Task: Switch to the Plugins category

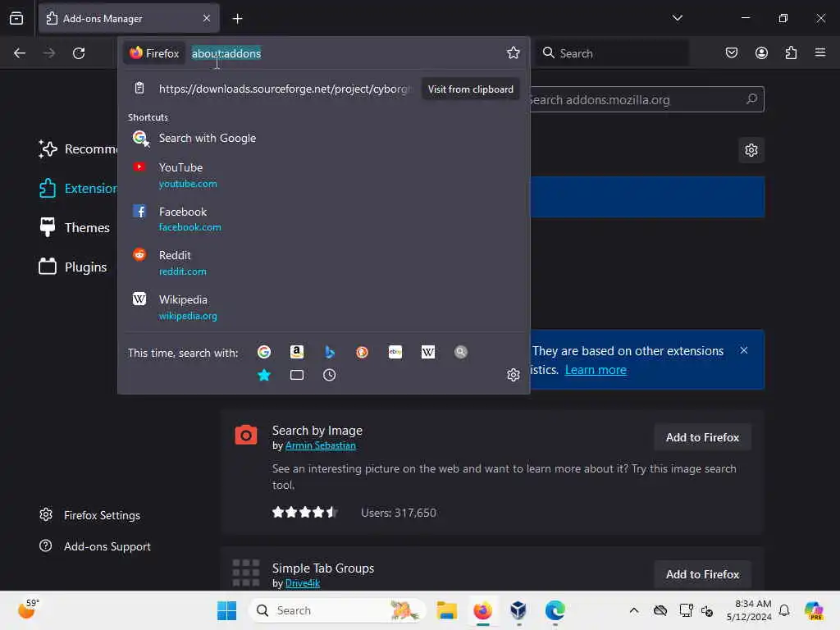Action: click(x=73, y=267)
